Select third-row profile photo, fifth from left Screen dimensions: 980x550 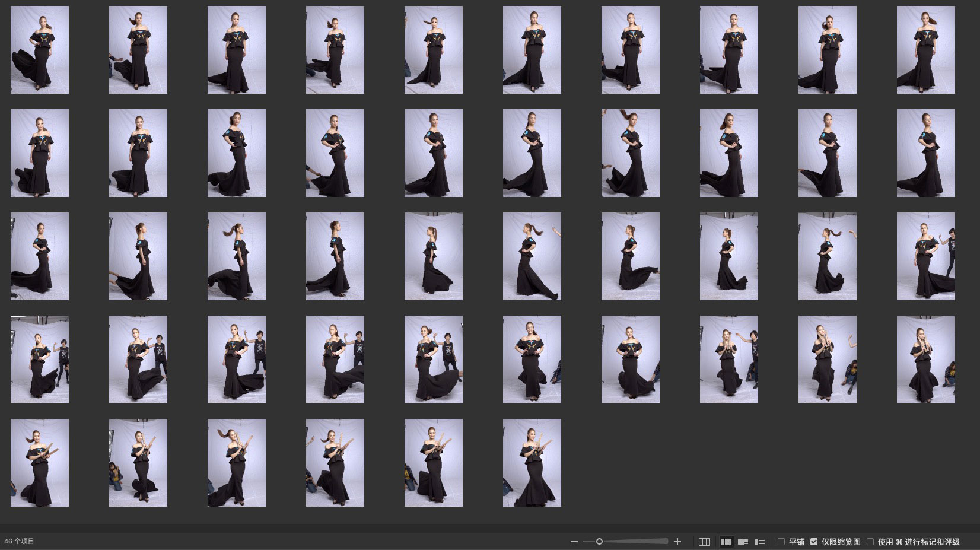pos(433,256)
